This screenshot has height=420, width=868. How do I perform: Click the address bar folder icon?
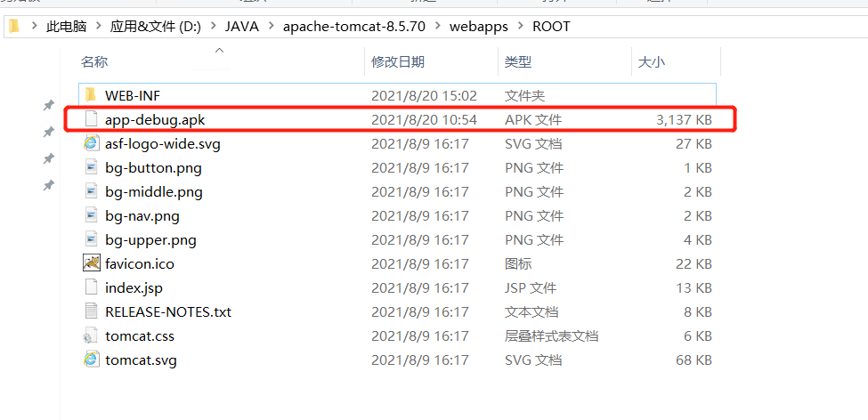tap(14, 26)
